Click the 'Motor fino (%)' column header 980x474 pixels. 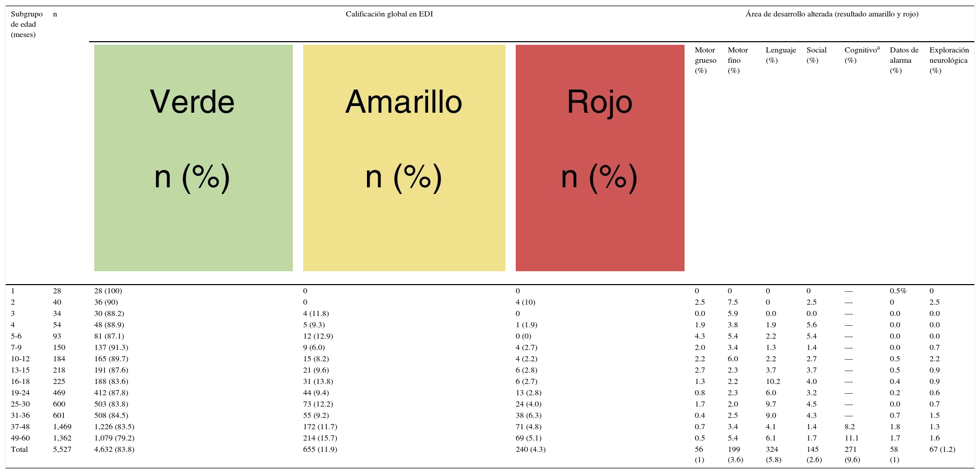[738, 60]
